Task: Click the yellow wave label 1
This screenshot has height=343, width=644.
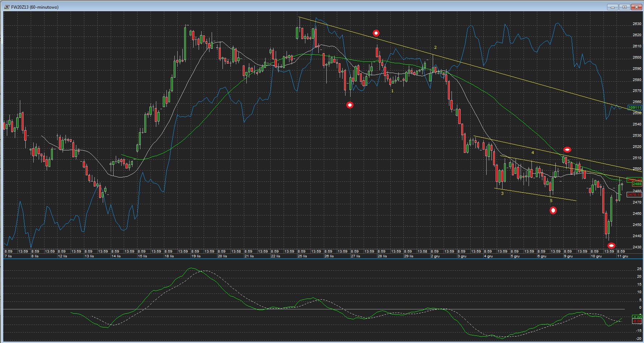Action: 392,91
